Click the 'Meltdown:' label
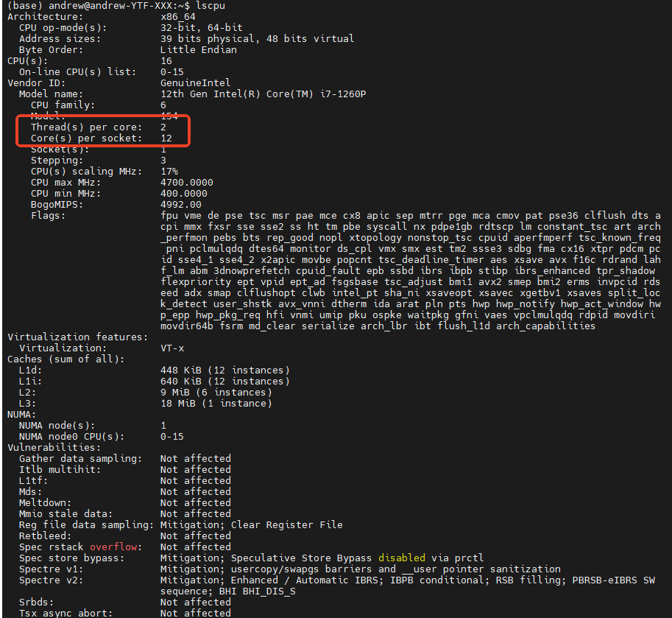Screen dimensions: 672x618 click(x=45, y=503)
